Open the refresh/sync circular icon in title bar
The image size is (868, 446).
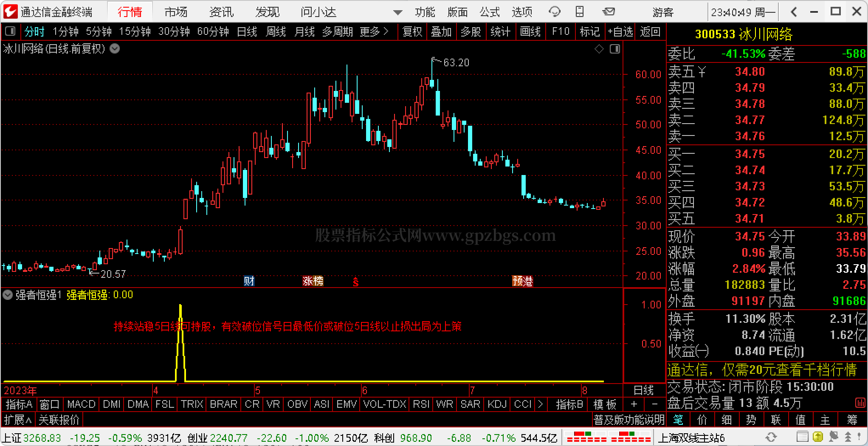[555, 12]
